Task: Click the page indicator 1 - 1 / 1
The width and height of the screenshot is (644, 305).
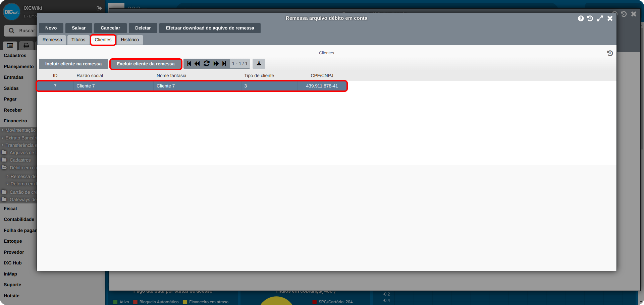Action: [x=240, y=64]
